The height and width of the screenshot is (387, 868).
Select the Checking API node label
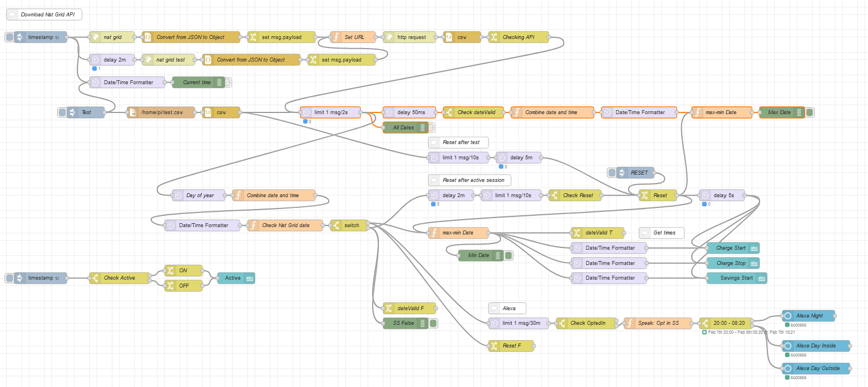tap(518, 37)
